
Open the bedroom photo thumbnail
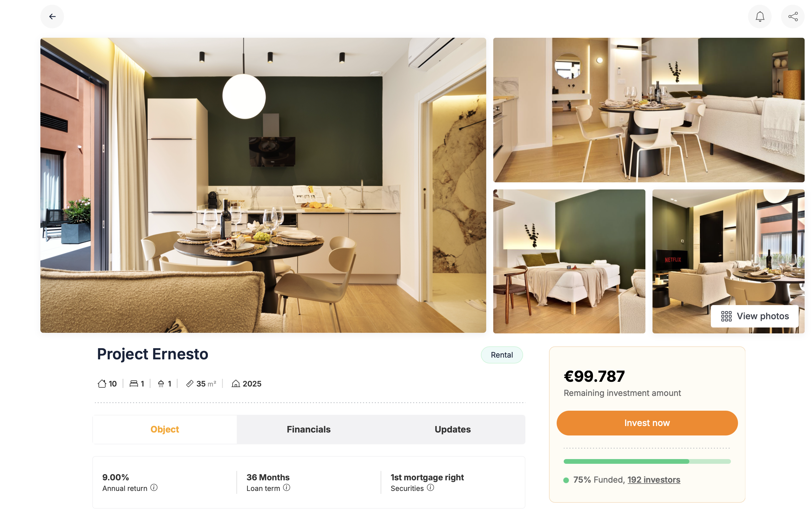569,261
